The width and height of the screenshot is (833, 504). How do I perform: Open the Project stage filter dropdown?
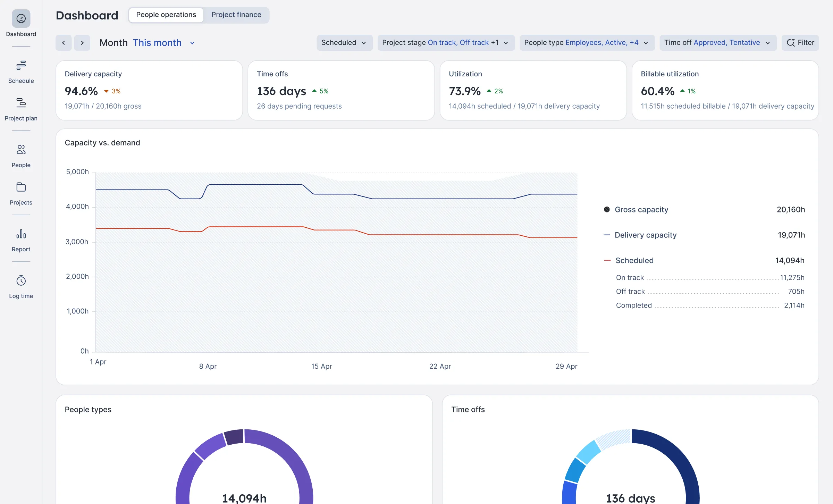(x=445, y=42)
